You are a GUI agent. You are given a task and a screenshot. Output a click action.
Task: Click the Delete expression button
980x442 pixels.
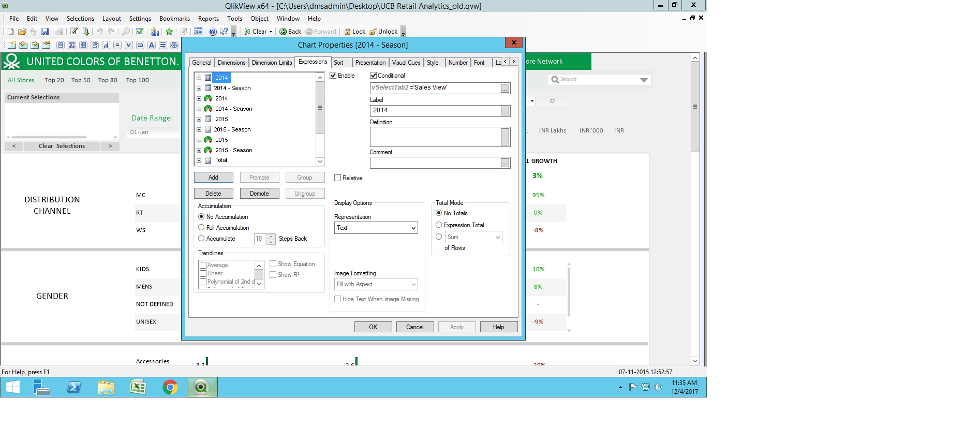point(213,194)
